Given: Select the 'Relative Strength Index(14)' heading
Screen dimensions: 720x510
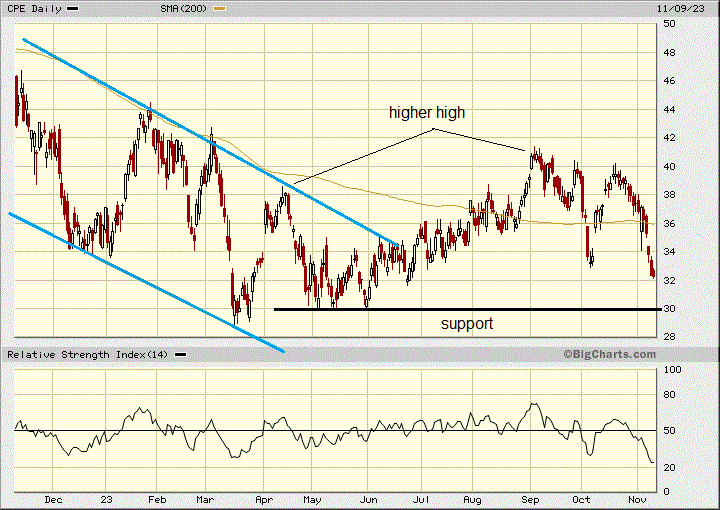Looking at the screenshot, I should (x=88, y=355).
